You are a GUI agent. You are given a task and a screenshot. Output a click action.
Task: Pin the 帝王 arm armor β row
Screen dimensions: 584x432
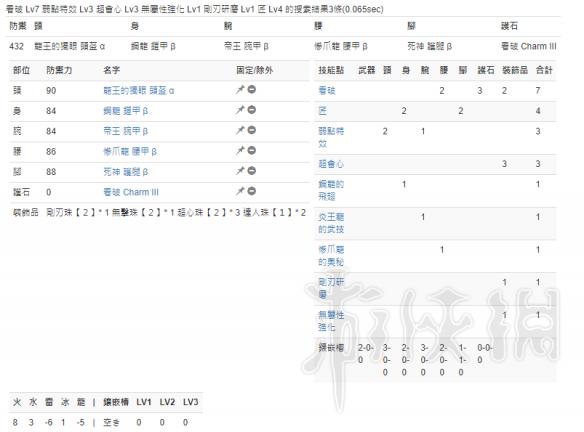coord(239,130)
